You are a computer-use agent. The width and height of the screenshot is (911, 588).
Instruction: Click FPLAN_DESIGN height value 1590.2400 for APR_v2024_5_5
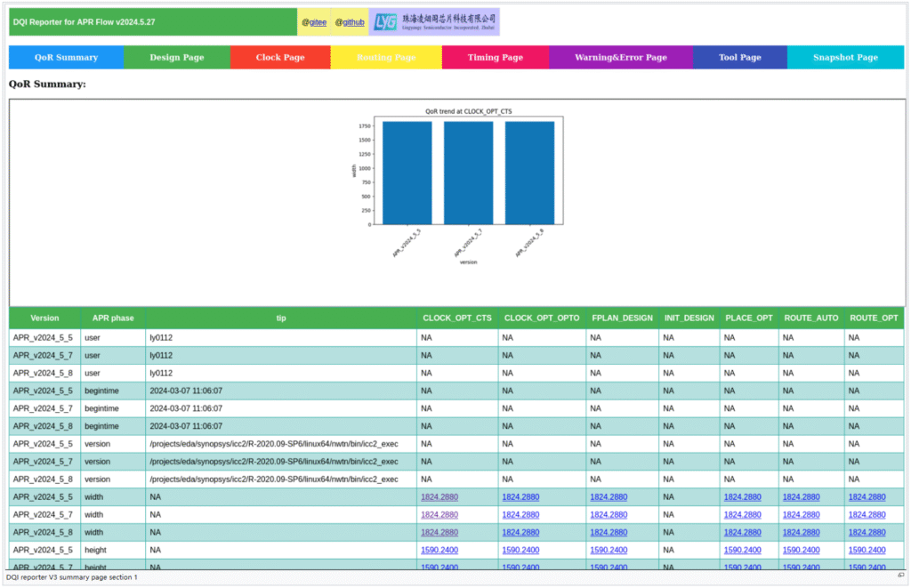(x=609, y=550)
